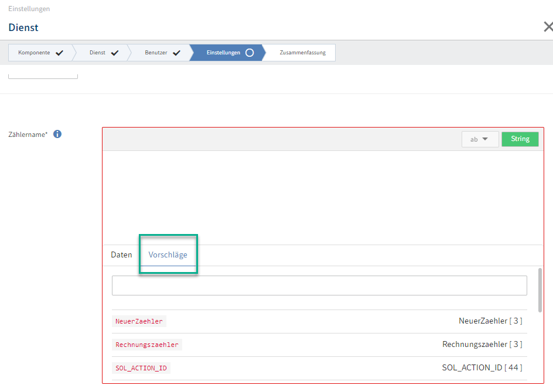Switch to the Vorschläge tab
This screenshot has width=553, height=392.
click(168, 255)
